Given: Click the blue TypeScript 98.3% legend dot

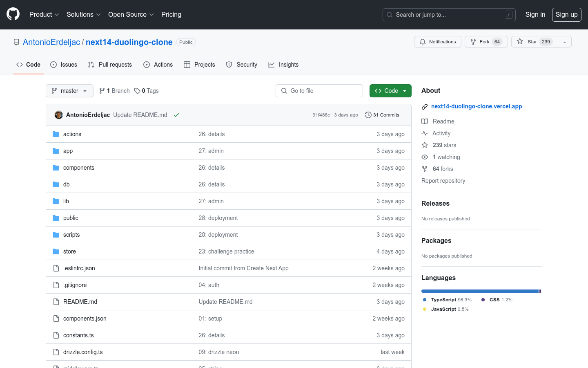Looking at the screenshot, I should coord(425,300).
